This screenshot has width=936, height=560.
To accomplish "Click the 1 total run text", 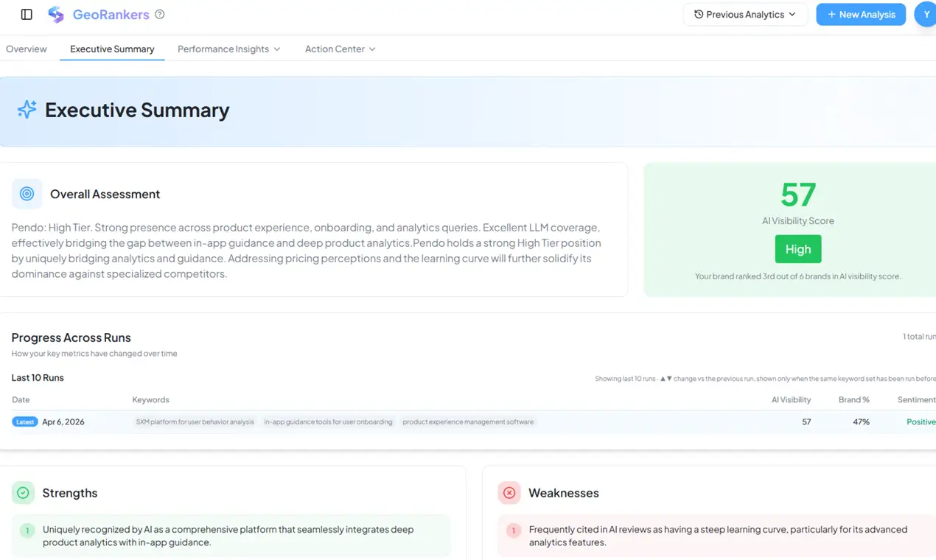I will click(x=919, y=337).
